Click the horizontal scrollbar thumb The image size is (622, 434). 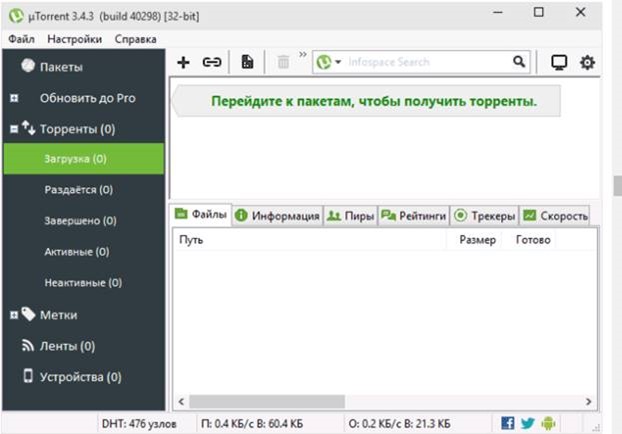pos(267,401)
